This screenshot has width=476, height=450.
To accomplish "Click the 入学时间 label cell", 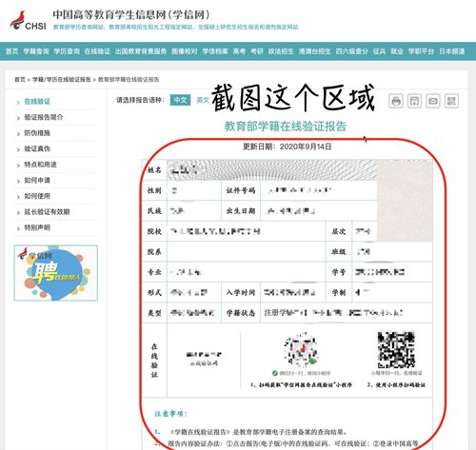I will click(x=241, y=293).
